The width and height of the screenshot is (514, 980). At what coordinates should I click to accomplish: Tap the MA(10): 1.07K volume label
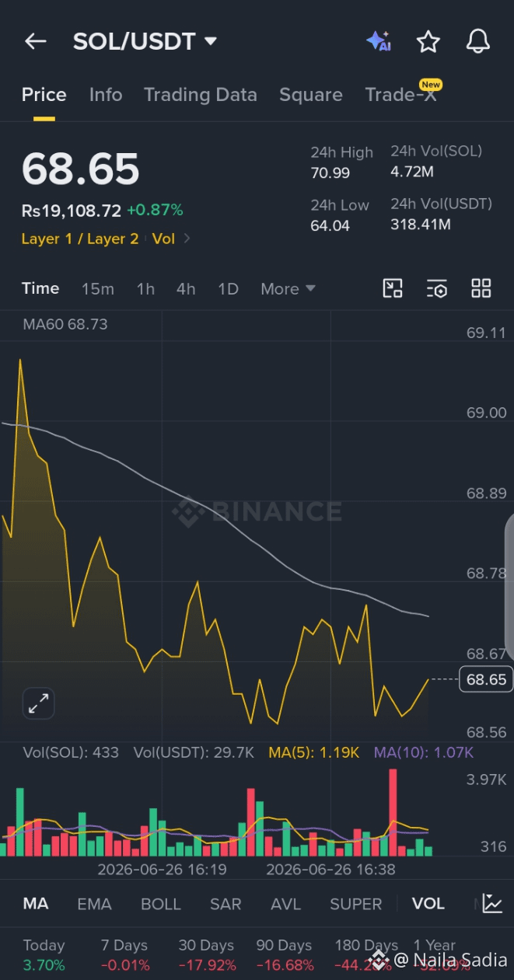click(424, 752)
